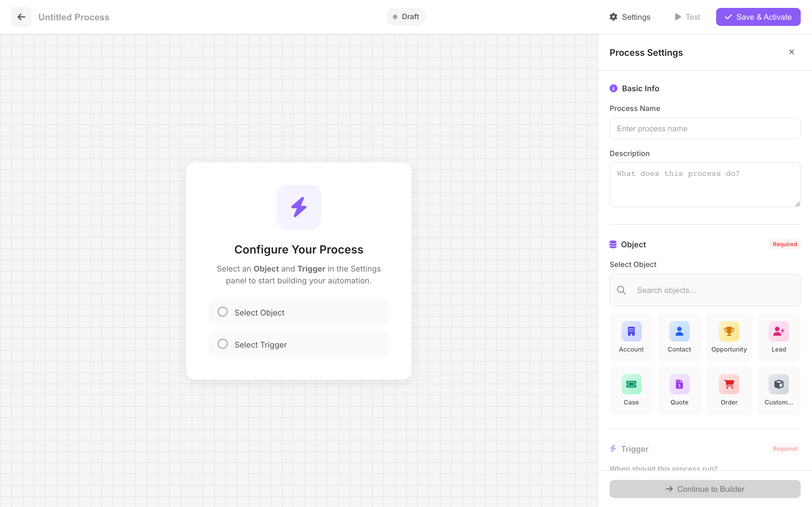Image resolution: width=812 pixels, height=507 pixels.
Task: Click the back arrow to leave the process
Action: tap(21, 17)
